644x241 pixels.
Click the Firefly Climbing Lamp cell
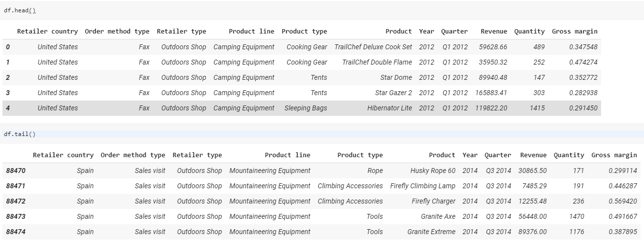(x=422, y=186)
